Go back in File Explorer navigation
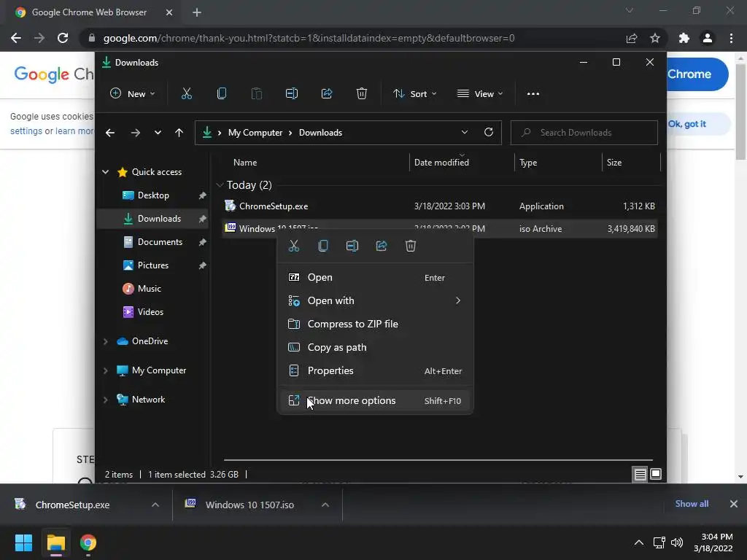The width and height of the screenshot is (747, 560). tap(110, 133)
